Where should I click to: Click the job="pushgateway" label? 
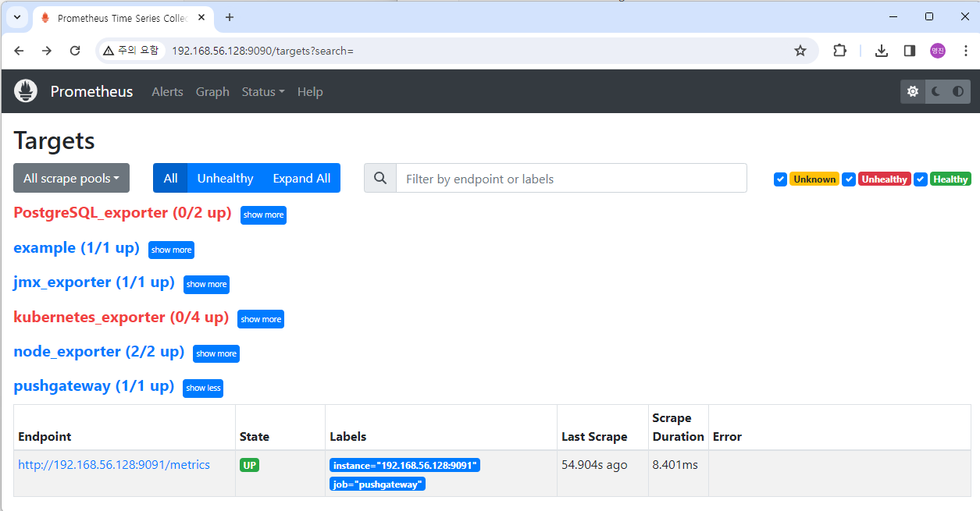pyautogui.click(x=377, y=484)
